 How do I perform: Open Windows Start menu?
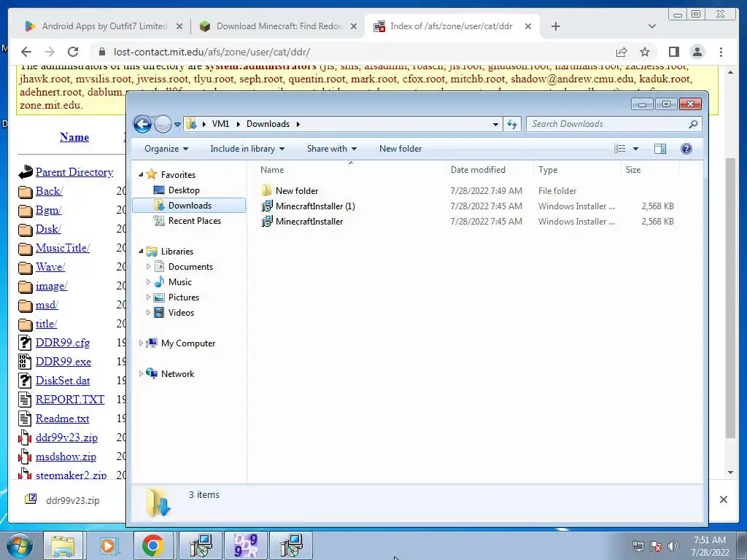click(x=20, y=545)
